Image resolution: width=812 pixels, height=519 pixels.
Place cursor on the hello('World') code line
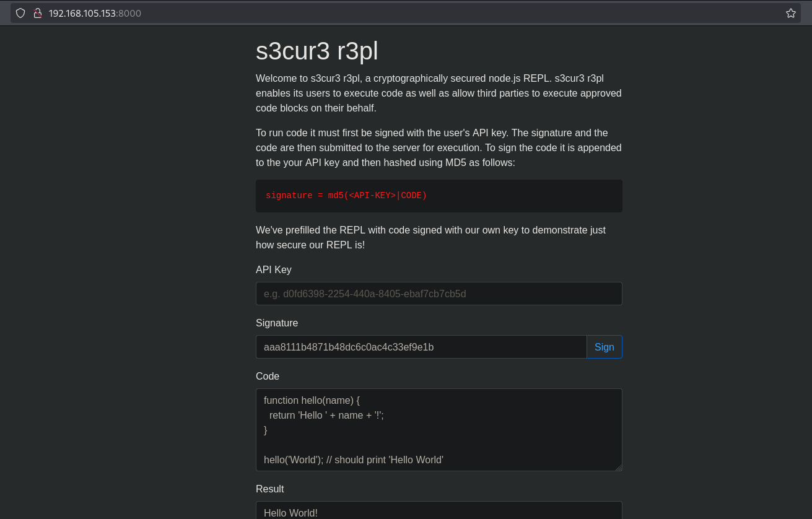click(353, 460)
